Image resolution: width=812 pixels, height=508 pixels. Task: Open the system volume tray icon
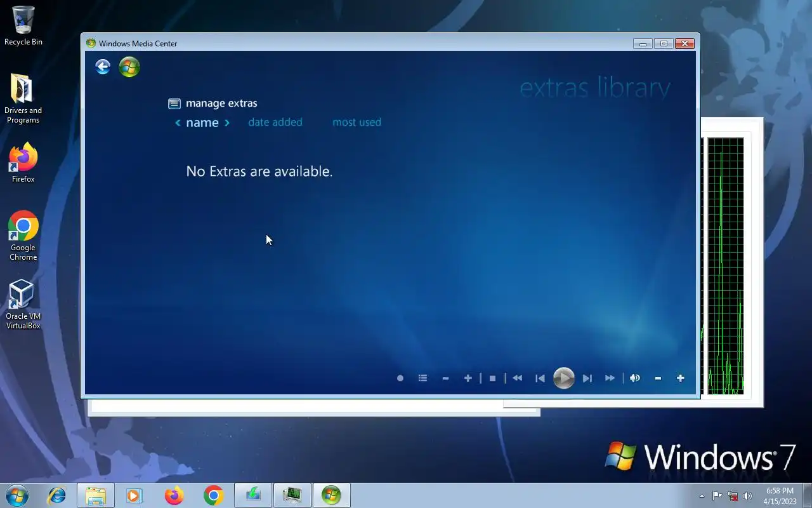click(748, 496)
